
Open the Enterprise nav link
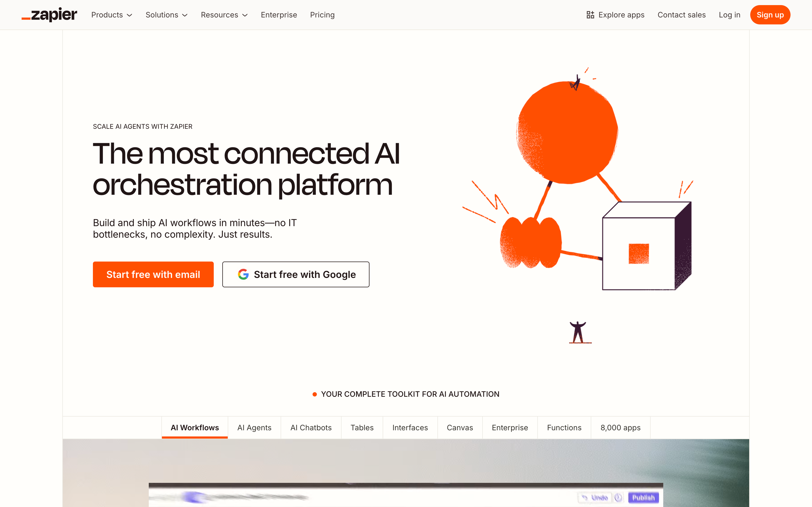(279, 15)
